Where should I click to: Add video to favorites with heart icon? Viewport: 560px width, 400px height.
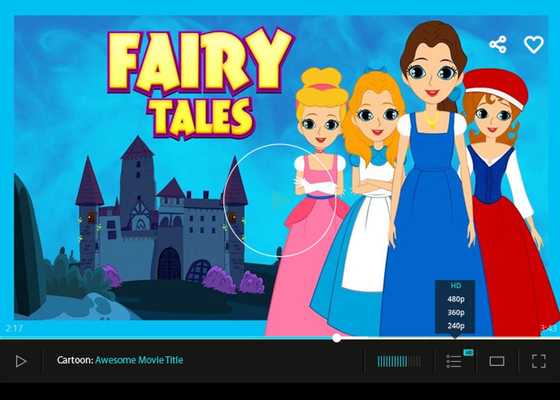[534, 45]
